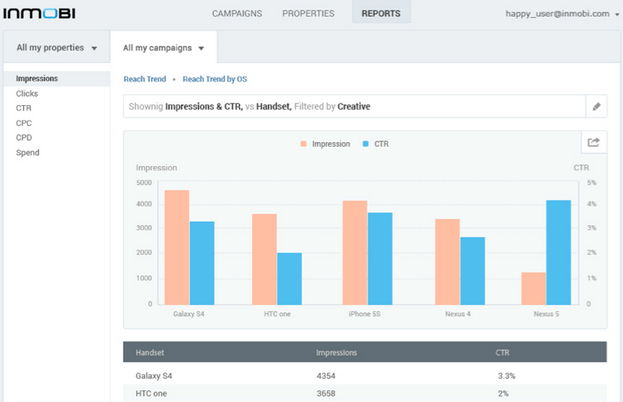Screen dimensions: 623x402
Task: Select Spend in the sidebar
Action: (27, 153)
